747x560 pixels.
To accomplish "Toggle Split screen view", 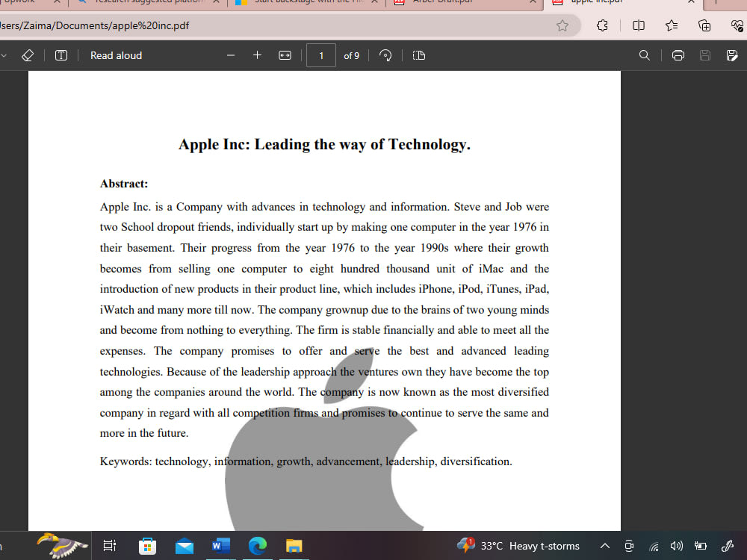I will (x=639, y=25).
